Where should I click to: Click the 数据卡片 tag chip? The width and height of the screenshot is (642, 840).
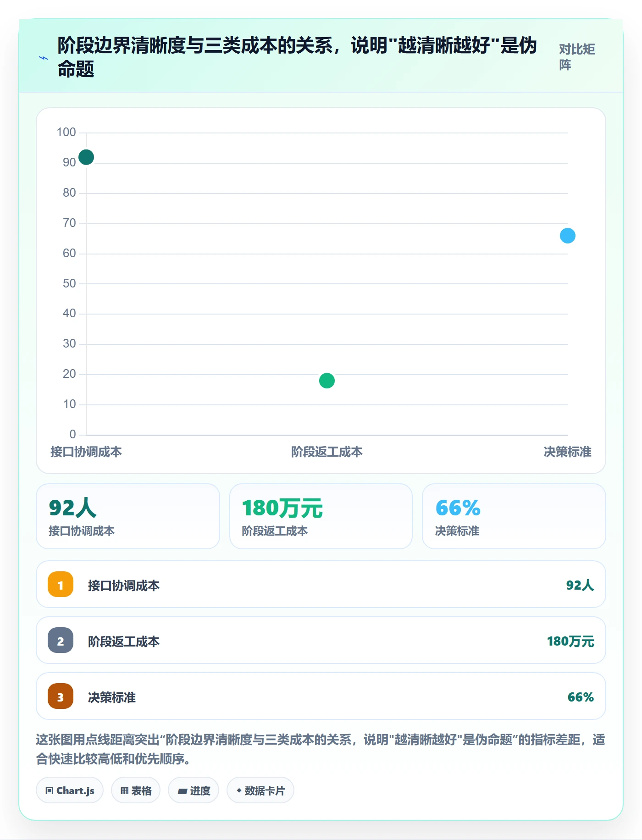point(260,790)
